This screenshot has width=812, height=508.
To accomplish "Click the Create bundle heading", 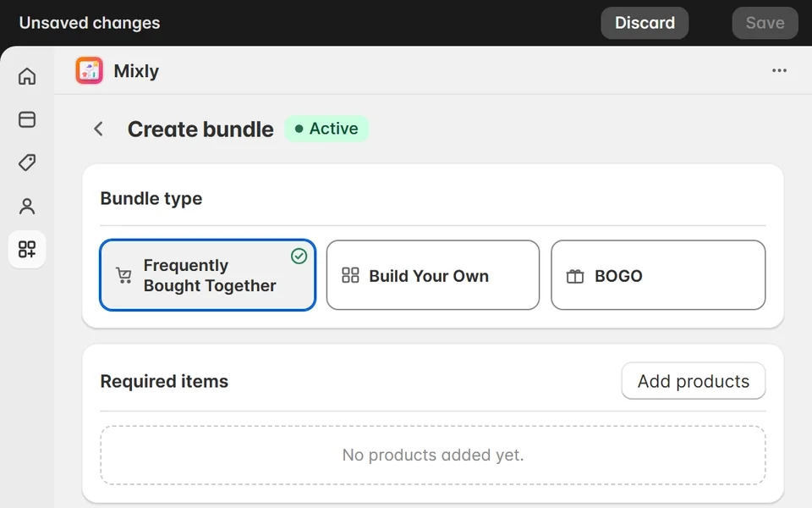I will pyautogui.click(x=200, y=129).
